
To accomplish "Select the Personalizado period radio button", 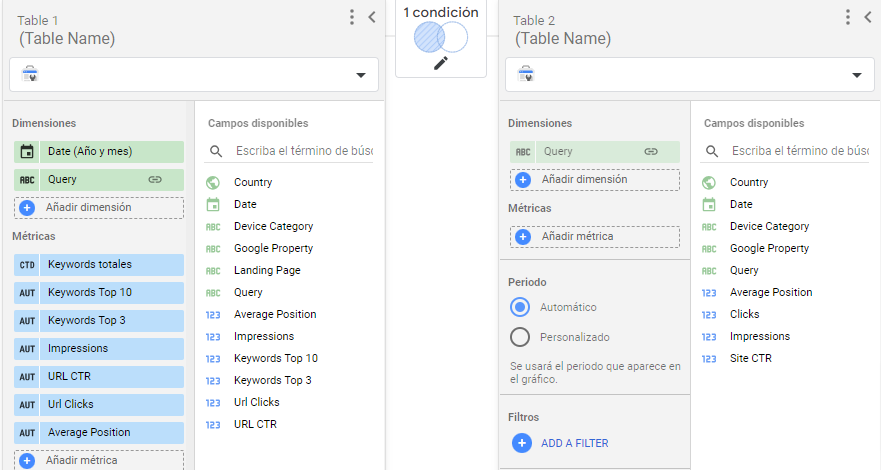I will coord(520,337).
